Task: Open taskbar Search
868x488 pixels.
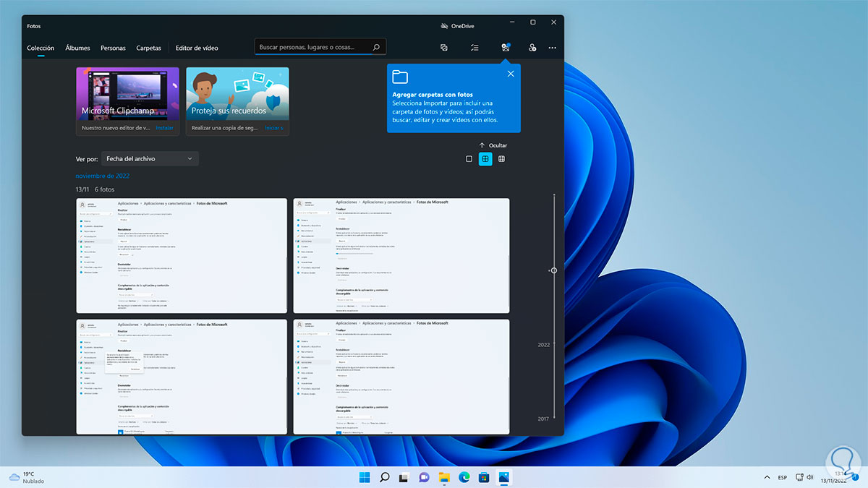Action: tap(385, 477)
